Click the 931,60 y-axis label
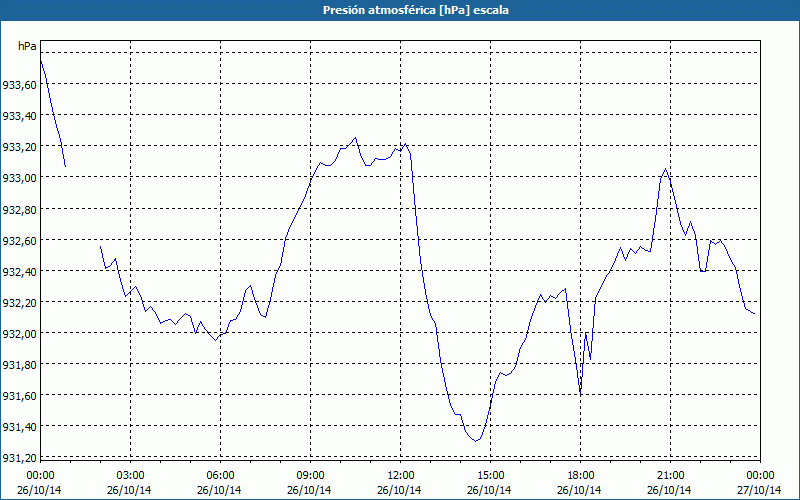Screen dimensions: 800x500 19,396
